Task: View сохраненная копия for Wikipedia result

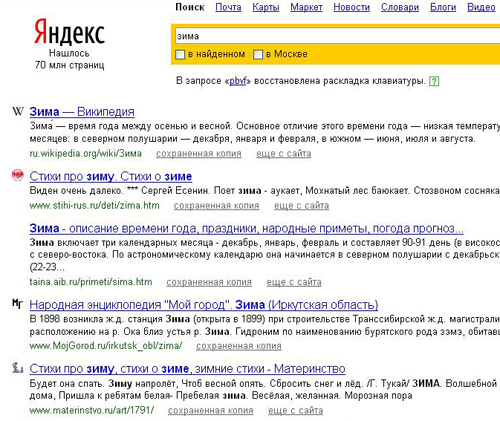Action: tap(199, 154)
